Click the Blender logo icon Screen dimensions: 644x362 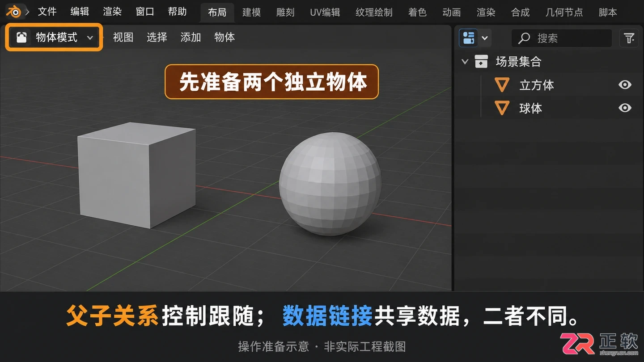pyautogui.click(x=14, y=11)
